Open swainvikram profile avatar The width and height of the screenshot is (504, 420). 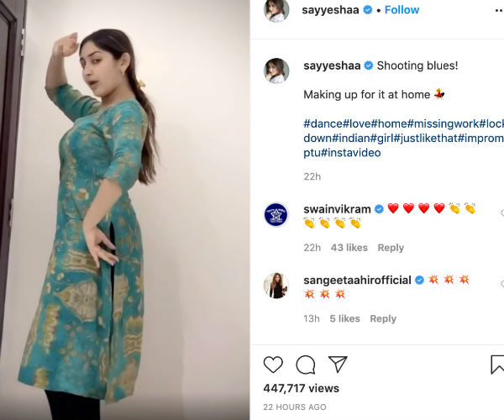[276, 215]
